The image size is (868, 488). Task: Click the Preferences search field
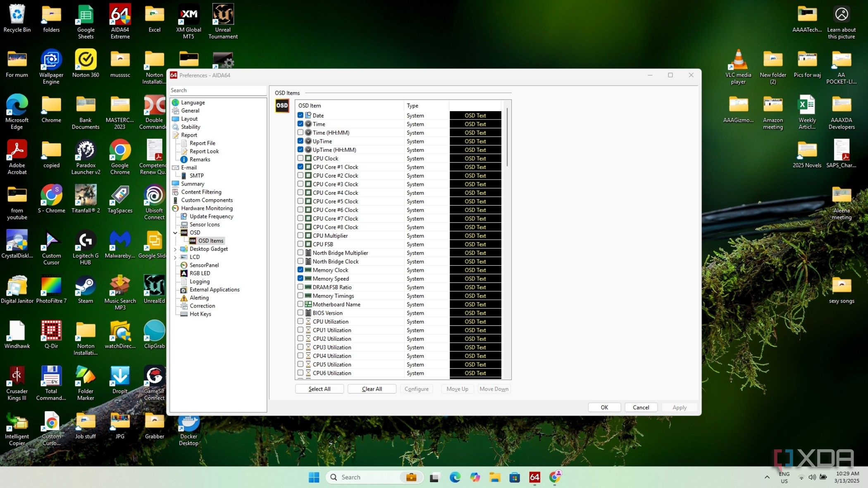pos(218,90)
